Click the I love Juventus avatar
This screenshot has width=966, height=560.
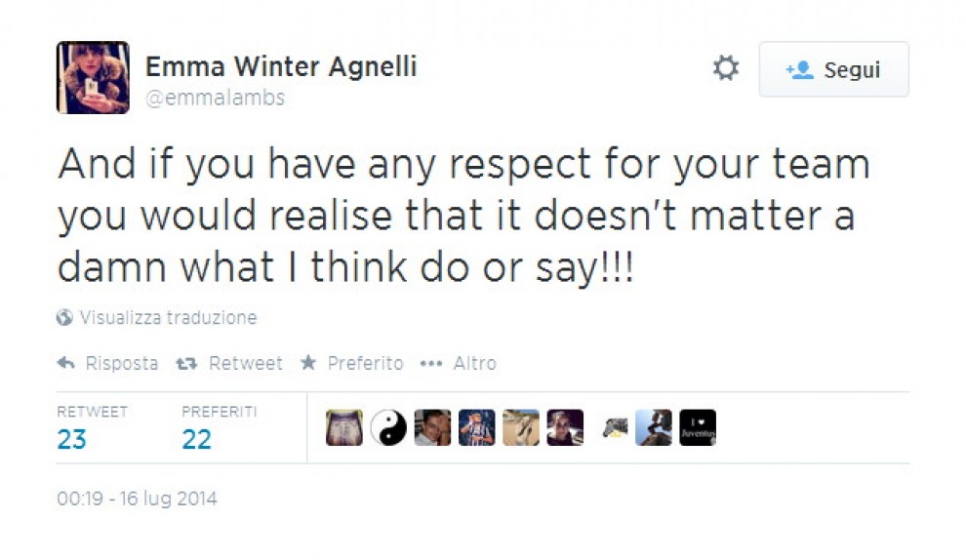point(698,427)
